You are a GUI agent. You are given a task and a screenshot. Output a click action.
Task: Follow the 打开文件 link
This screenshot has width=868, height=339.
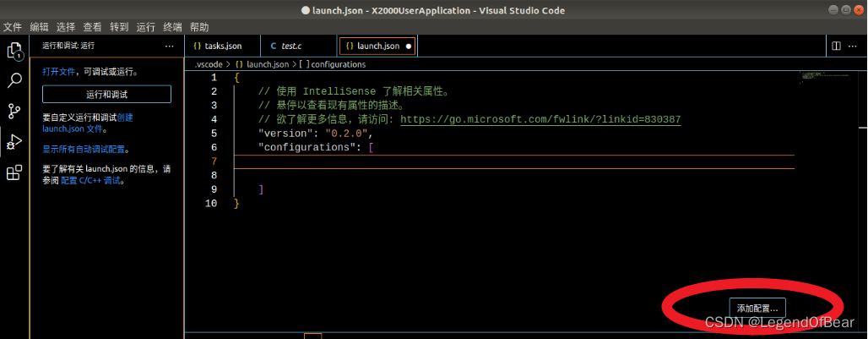[58, 72]
